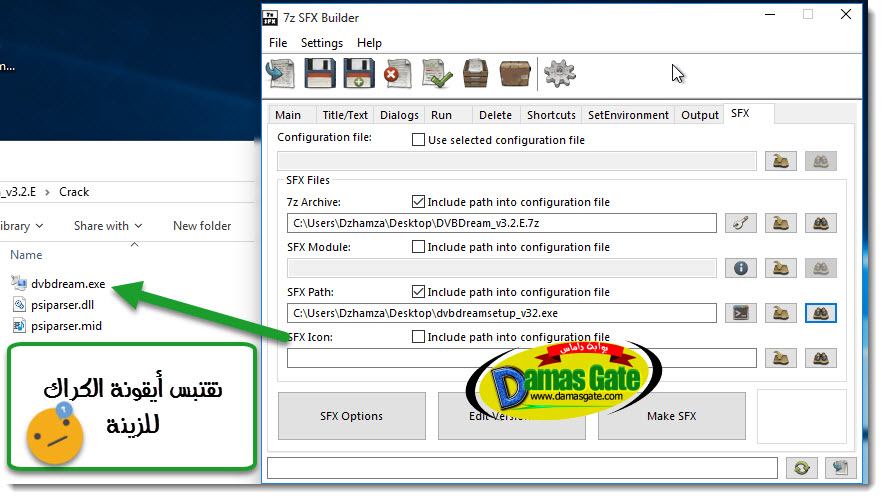The image size is (883, 499).
Task: Click binoculars icon in SFX Path row
Action: [820, 313]
